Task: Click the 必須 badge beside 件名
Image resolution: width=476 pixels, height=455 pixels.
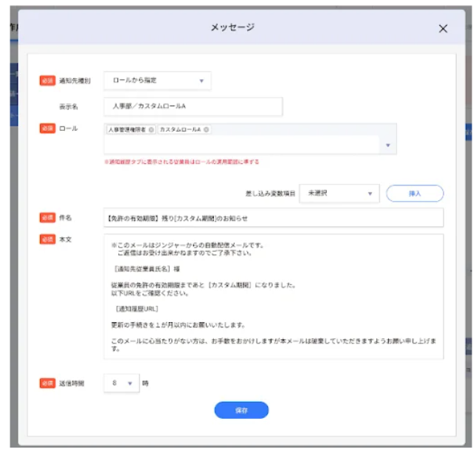Action: pyautogui.click(x=47, y=218)
